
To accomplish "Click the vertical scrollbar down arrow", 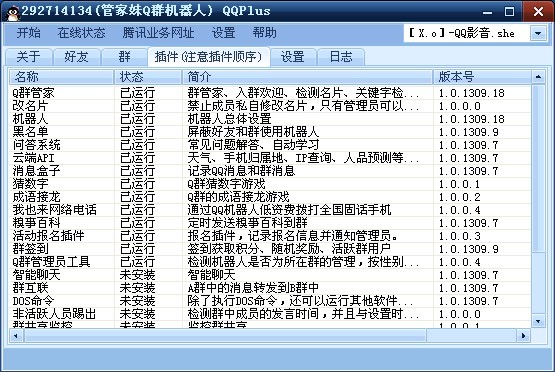I will tap(538, 321).
